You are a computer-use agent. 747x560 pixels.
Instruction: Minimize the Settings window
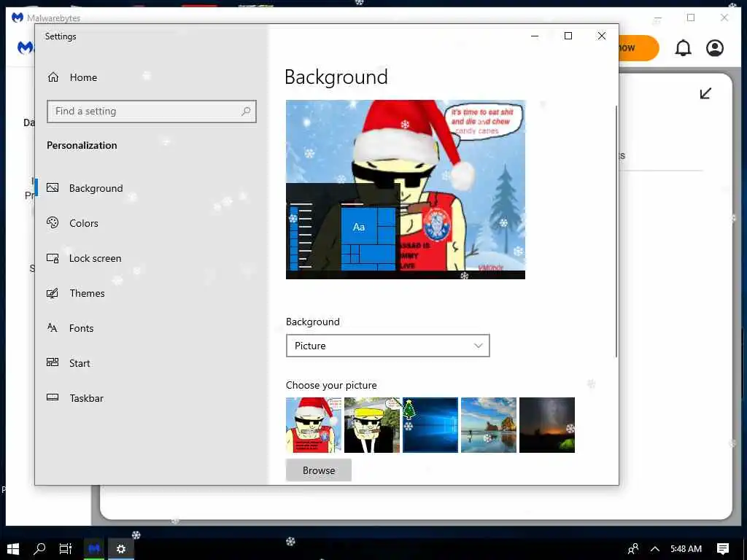535,36
